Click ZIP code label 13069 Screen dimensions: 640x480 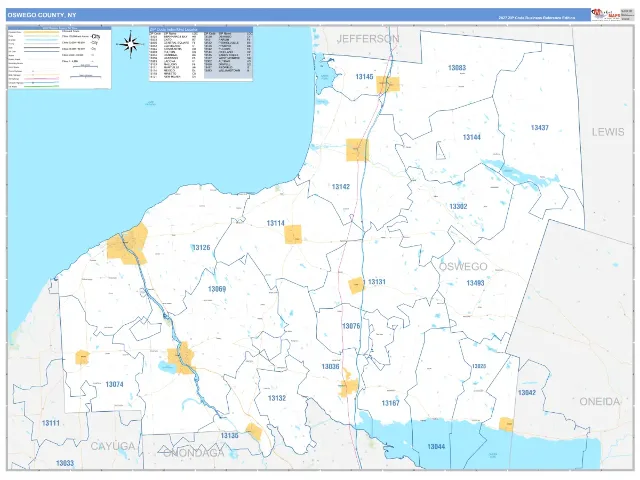coord(217,289)
